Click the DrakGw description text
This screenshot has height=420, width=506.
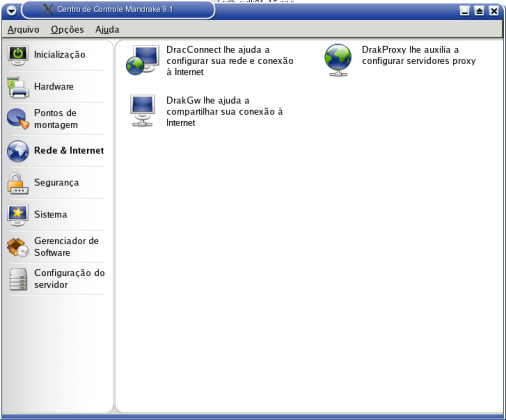224,111
